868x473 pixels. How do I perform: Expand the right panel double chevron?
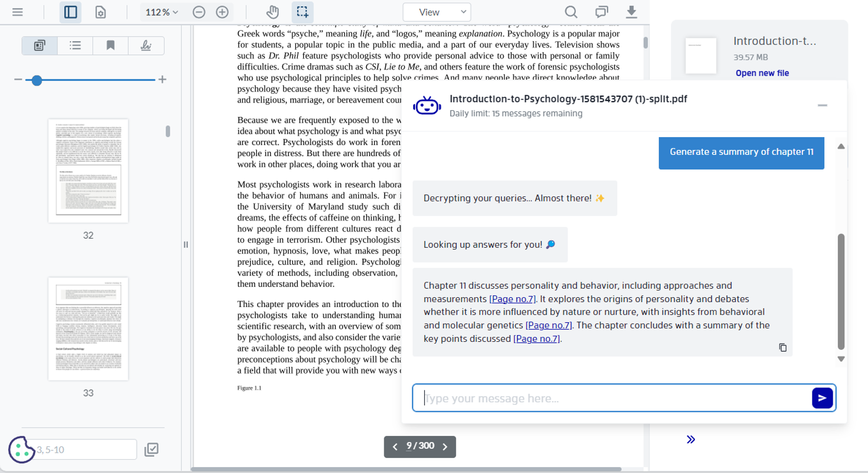coord(690,440)
